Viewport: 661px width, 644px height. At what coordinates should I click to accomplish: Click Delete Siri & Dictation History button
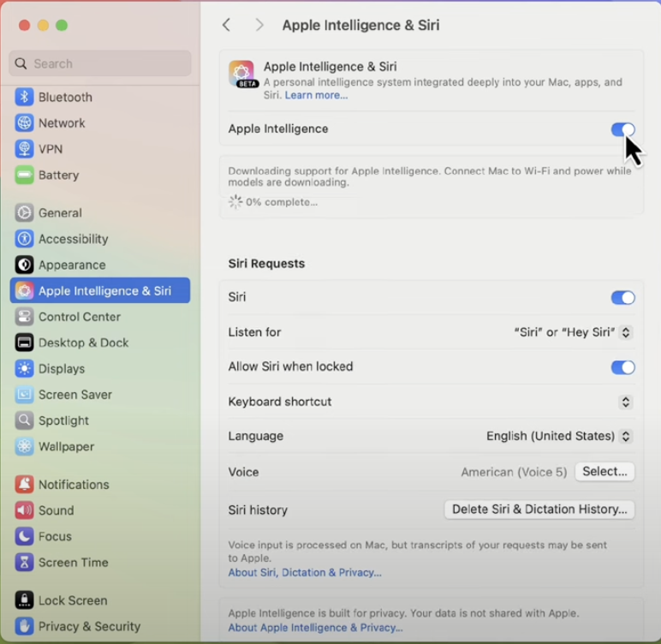pos(539,510)
